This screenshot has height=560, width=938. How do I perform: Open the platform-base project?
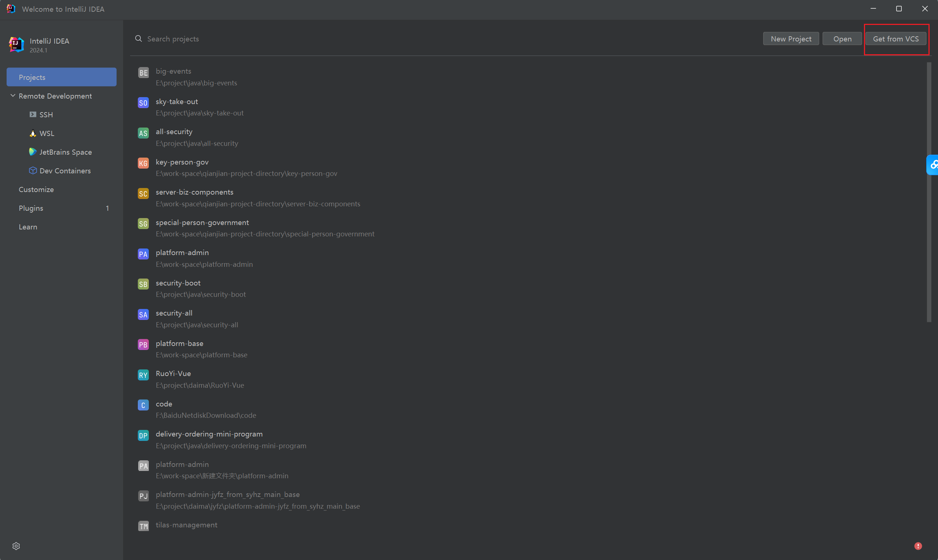(x=528, y=349)
